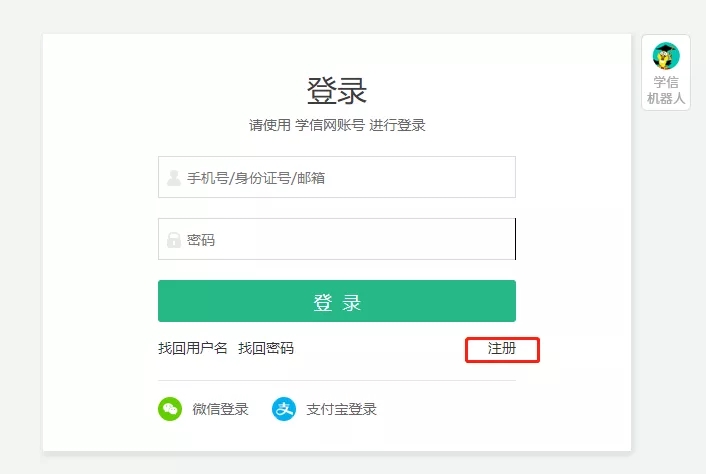
Task: Click the padlock icon in password field
Action: coord(173,240)
